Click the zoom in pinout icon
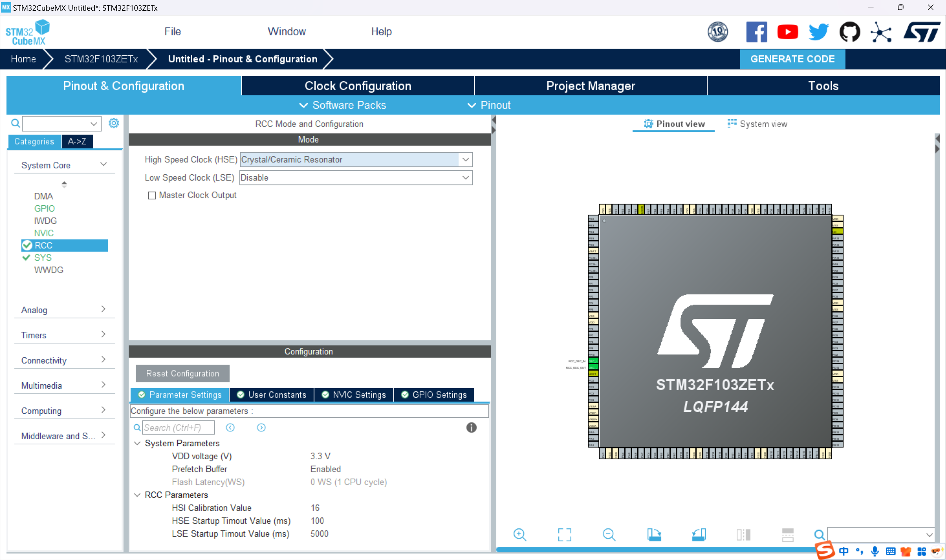This screenshot has height=560, width=946. click(x=520, y=535)
